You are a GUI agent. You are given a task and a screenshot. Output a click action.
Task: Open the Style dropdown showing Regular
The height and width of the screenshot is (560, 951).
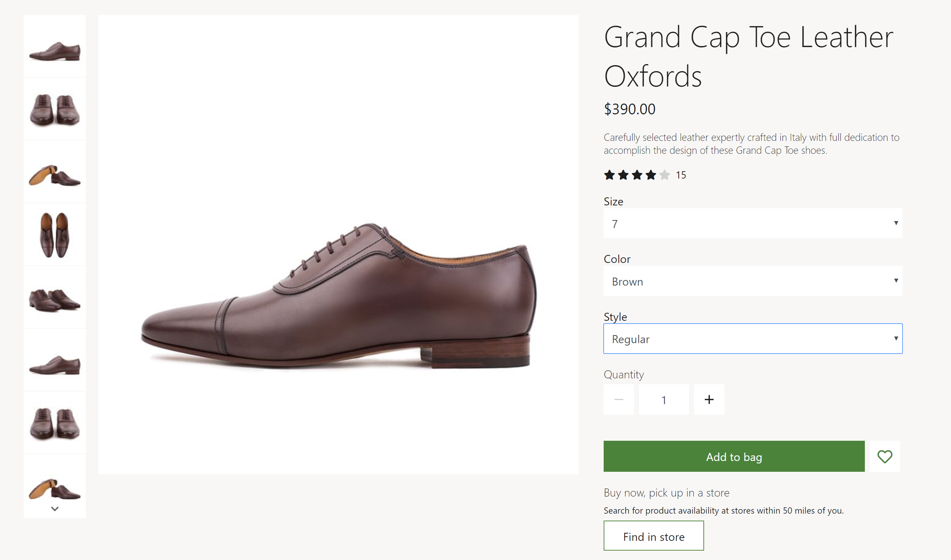tap(753, 339)
